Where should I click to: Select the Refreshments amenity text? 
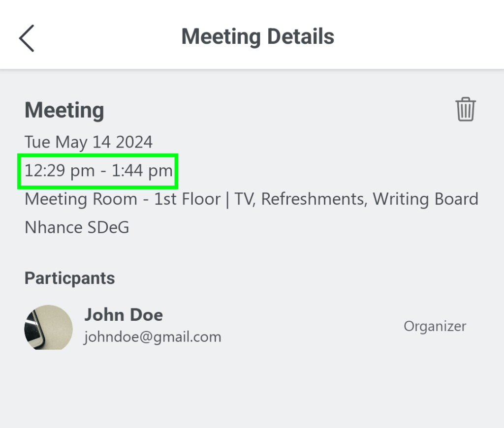pyautogui.click(x=313, y=199)
